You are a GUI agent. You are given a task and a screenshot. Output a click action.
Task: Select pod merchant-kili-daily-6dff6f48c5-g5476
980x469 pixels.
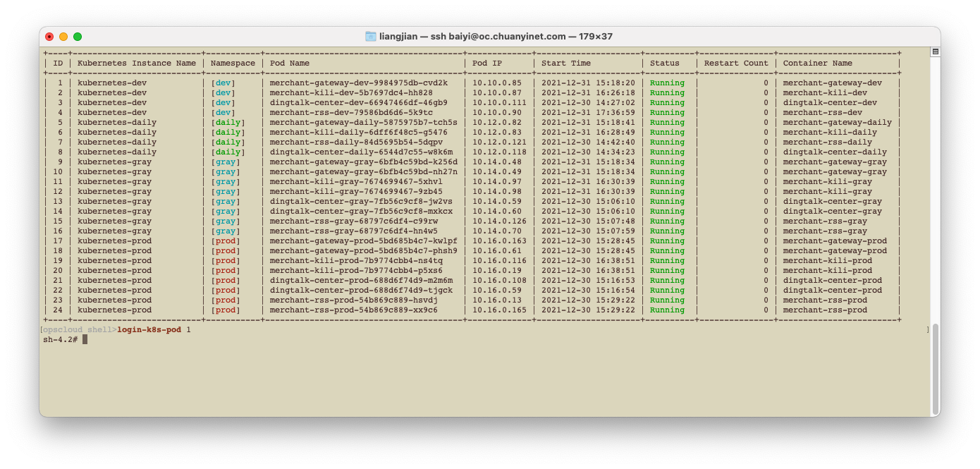359,132
